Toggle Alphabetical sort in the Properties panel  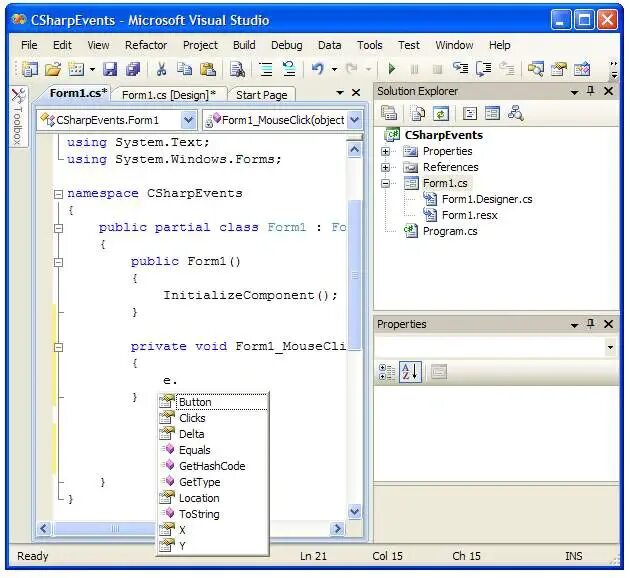tap(410, 372)
